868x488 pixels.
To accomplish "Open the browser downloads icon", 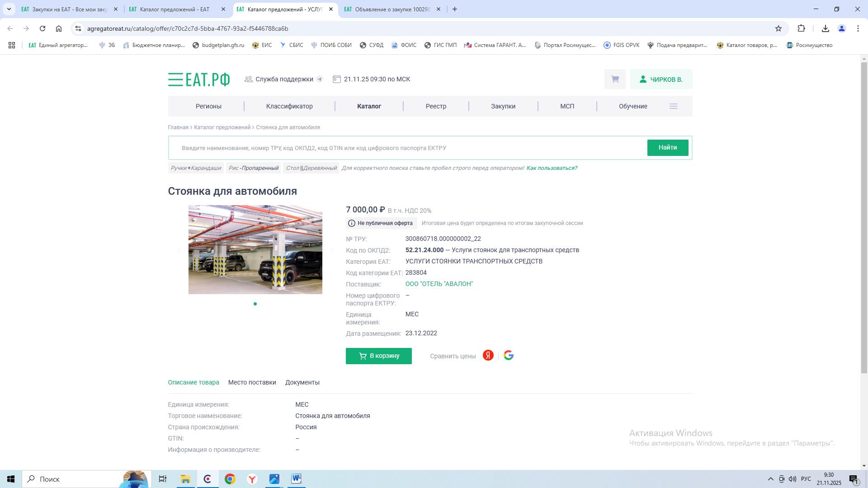I will (x=825, y=28).
